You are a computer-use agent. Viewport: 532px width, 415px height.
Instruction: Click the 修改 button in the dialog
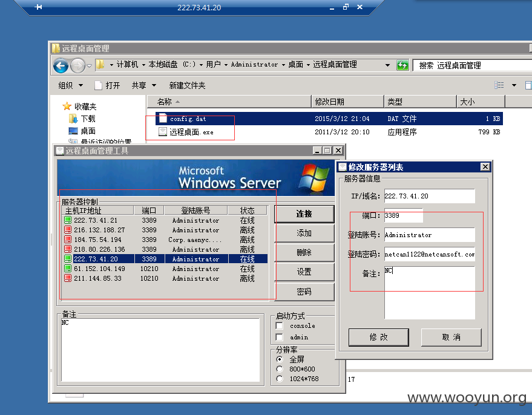(x=379, y=337)
